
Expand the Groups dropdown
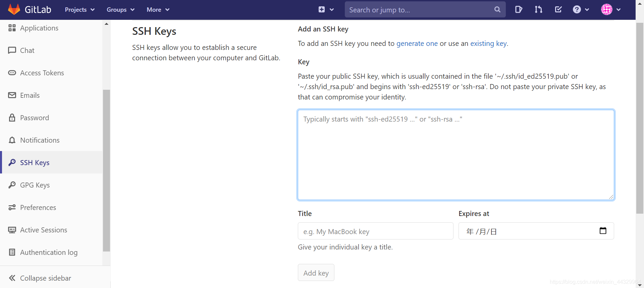point(120,10)
